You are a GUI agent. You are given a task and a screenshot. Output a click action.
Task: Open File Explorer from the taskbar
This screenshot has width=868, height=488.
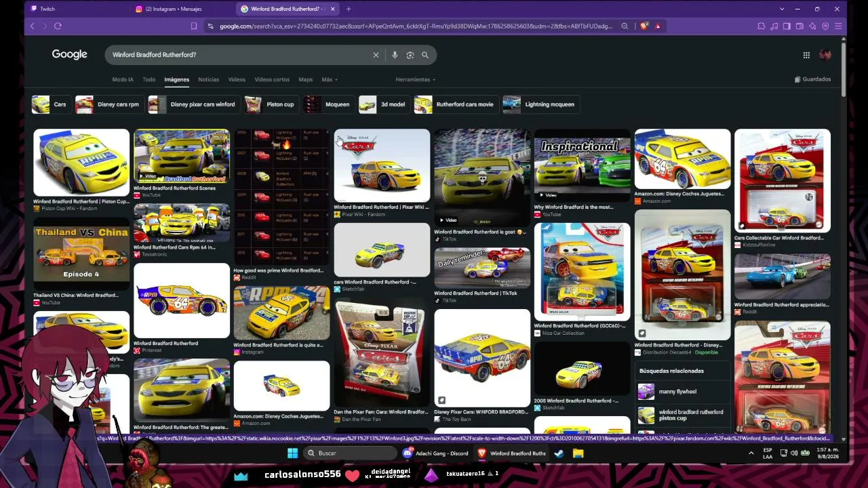click(578, 453)
